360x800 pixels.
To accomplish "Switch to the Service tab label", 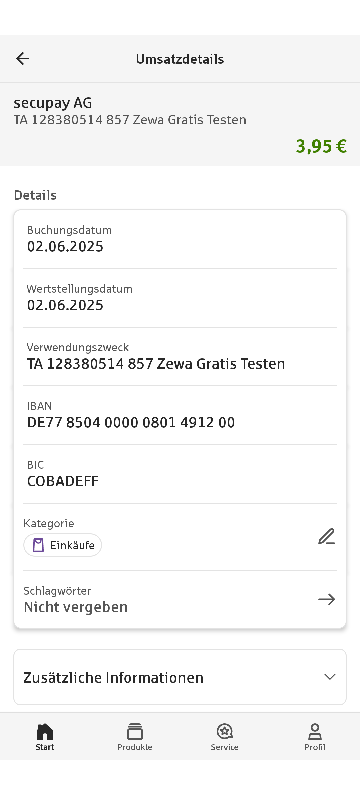I will coord(224,747).
